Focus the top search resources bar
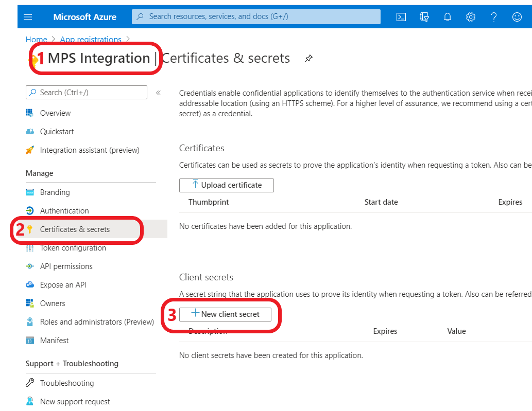This screenshot has width=532, height=411. point(256,16)
